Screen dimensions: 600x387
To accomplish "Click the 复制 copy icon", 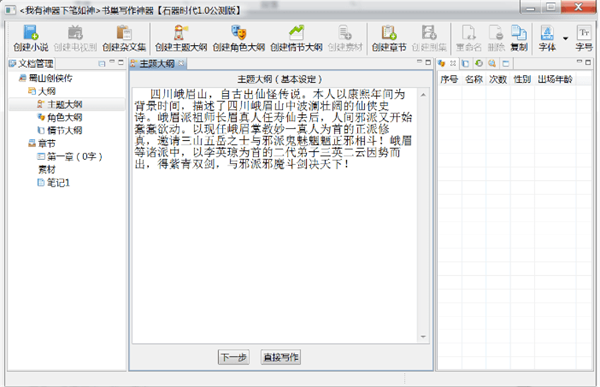I will 519,33.
